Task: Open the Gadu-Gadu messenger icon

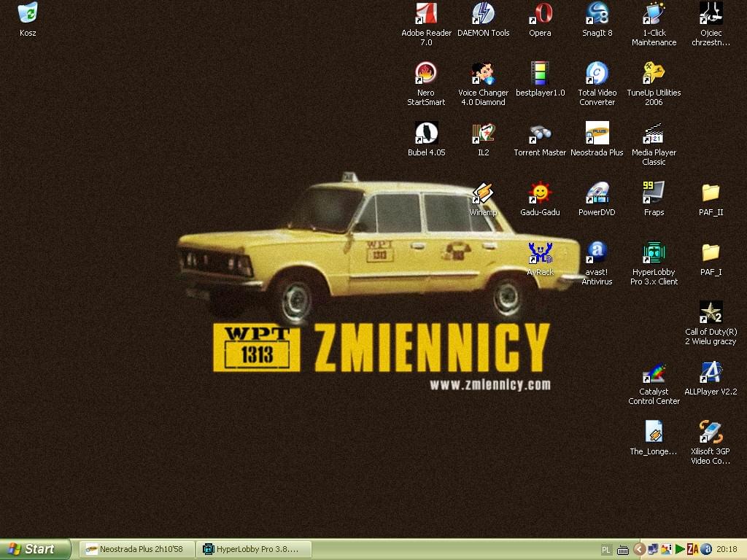Action: (x=540, y=193)
